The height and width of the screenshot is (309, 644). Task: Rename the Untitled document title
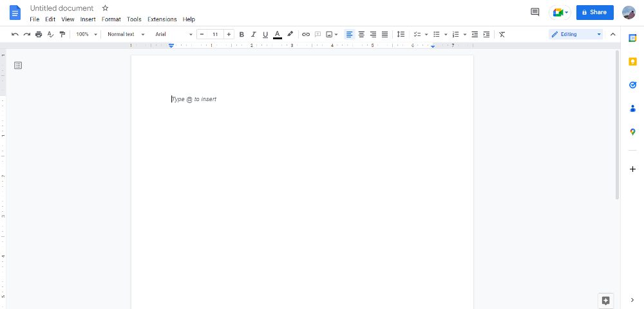tap(62, 8)
